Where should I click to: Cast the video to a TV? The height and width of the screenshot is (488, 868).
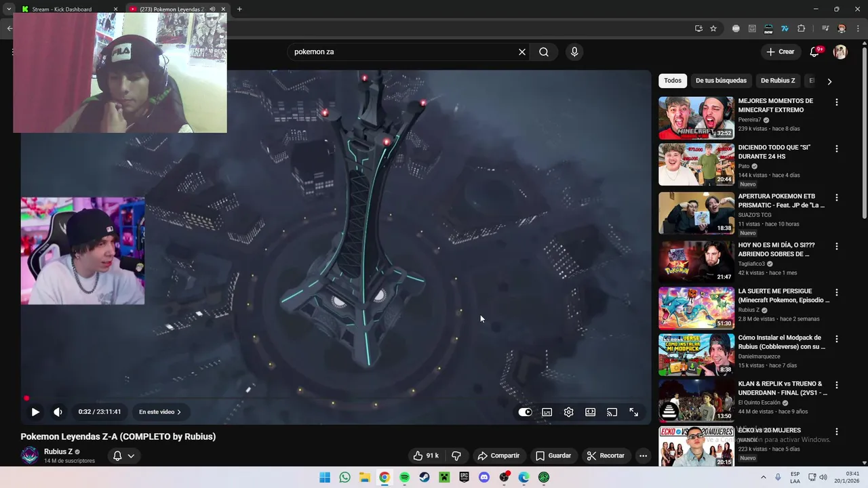[x=612, y=412]
